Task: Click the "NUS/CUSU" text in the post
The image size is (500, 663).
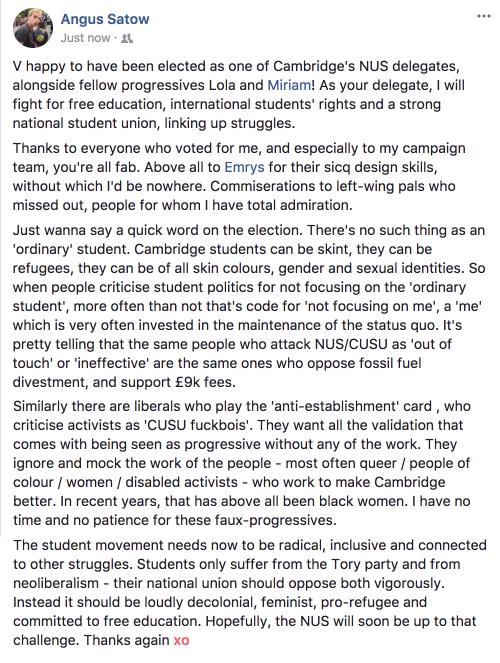Action: click(x=351, y=344)
